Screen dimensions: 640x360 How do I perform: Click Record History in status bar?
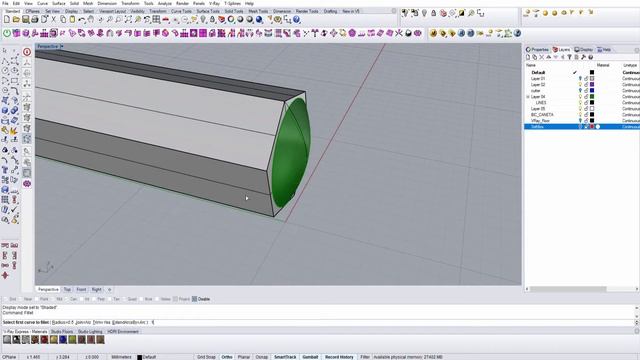(339, 357)
